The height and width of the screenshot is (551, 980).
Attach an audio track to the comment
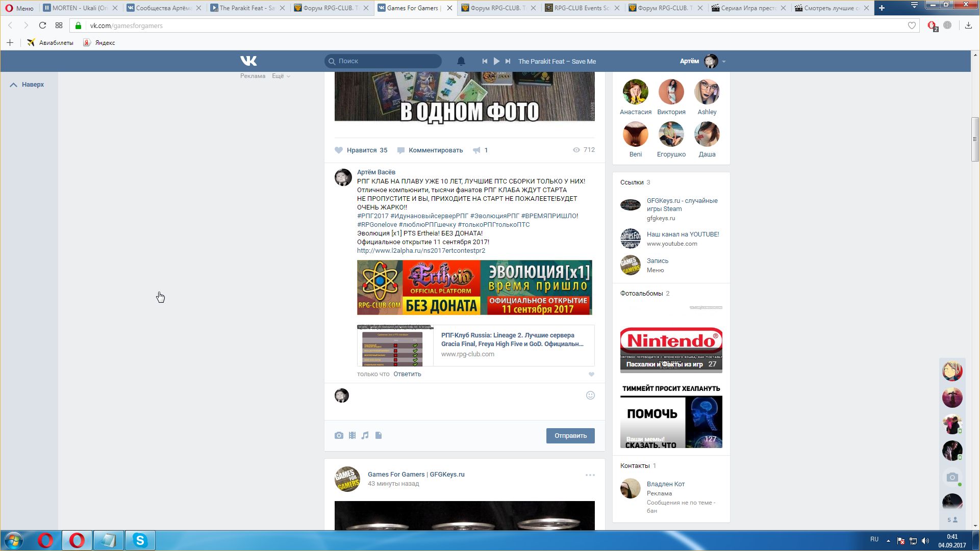click(x=365, y=435)
